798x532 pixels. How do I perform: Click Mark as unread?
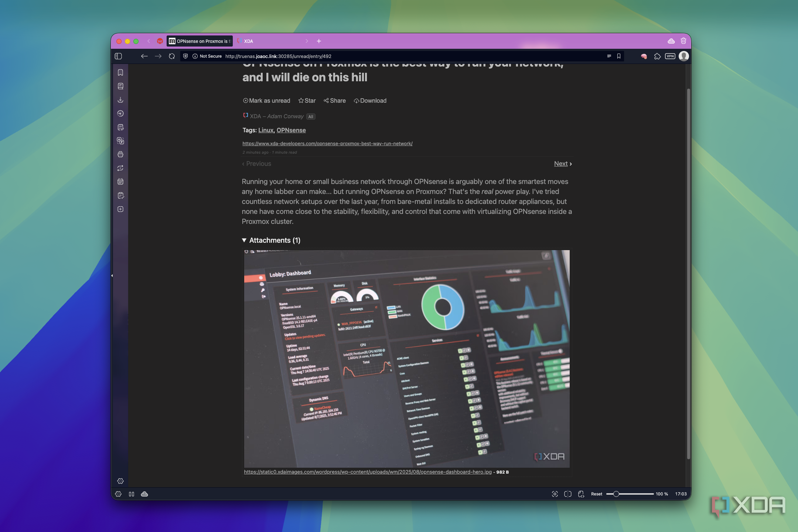(x=267, y=101)
